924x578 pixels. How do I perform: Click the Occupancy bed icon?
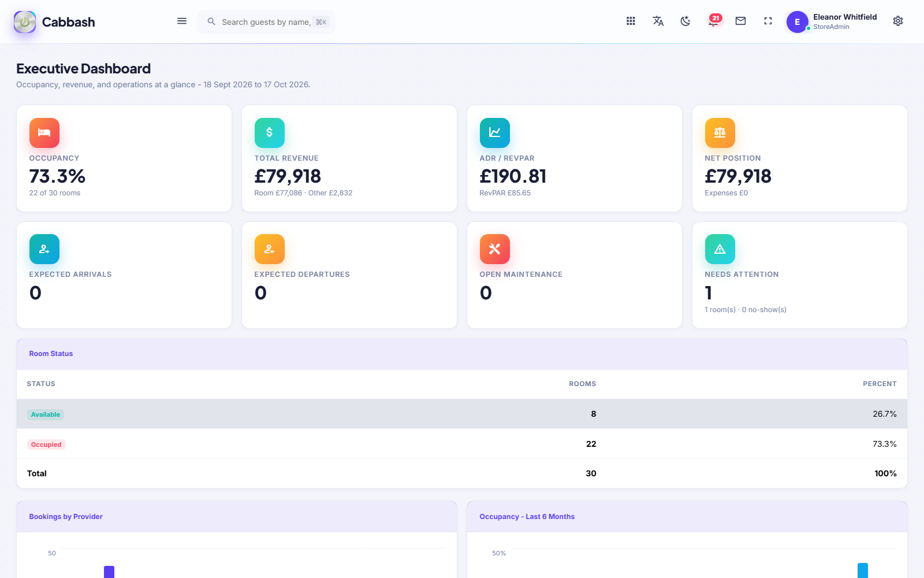click(x=44, y=133)
